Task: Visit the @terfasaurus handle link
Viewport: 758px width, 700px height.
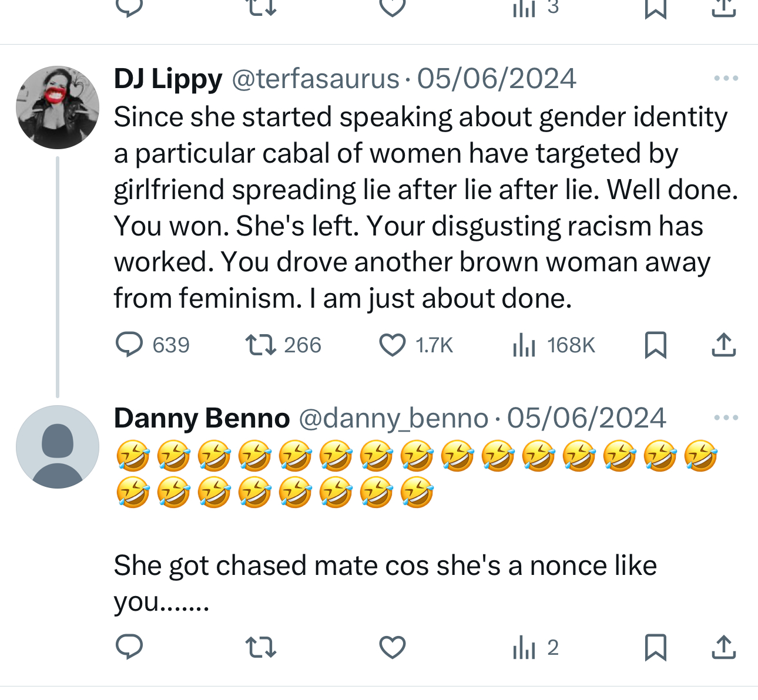Action: coord(316,79)
